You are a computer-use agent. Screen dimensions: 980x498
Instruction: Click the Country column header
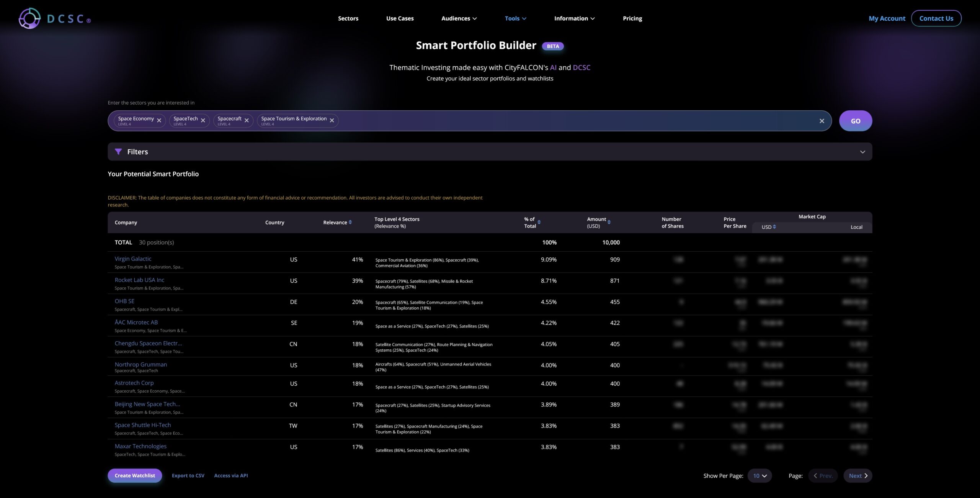pyautogui.click(x=274, y=223)
